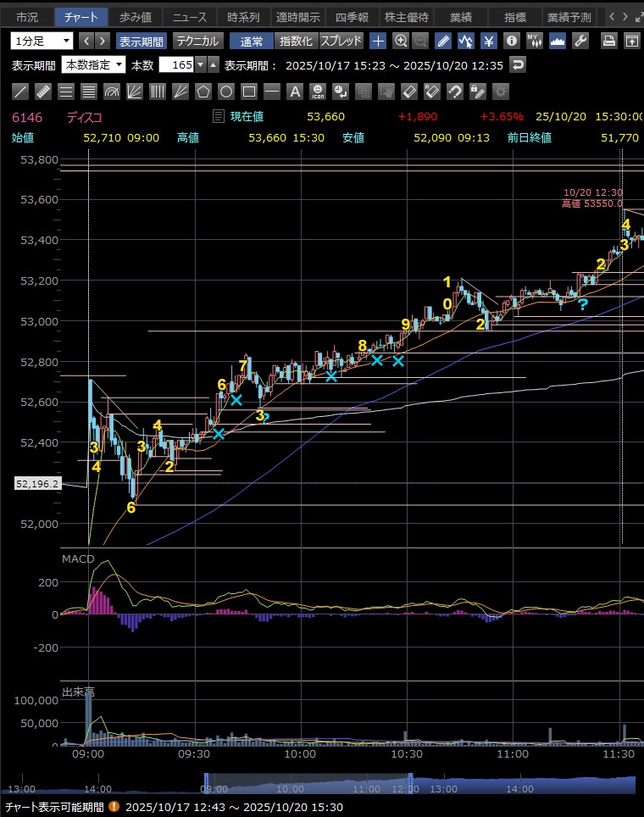Select the pentagon shape drawing tool

click(203, 92)
